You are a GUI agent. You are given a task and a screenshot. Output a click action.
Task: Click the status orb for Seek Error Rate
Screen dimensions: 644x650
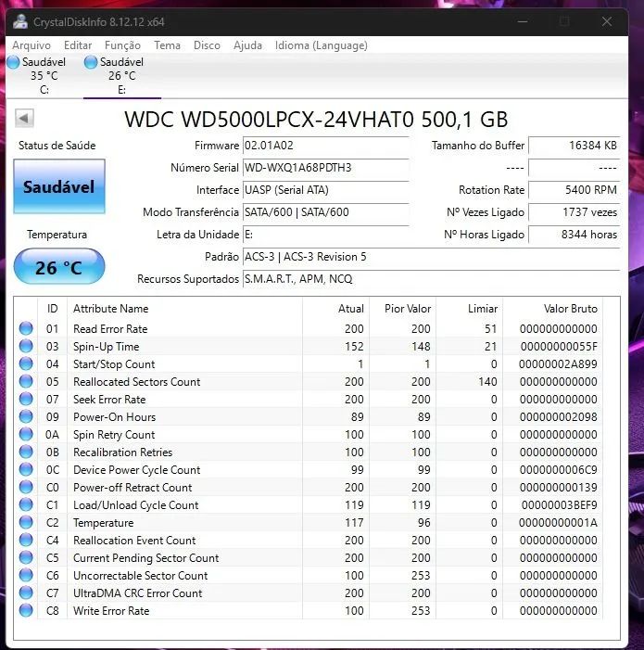(26, 399)
